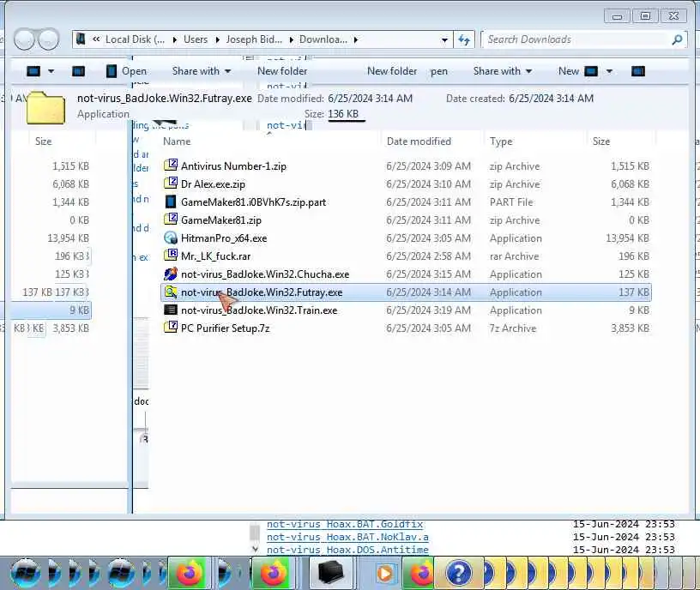
Task: Sort by the Size header right of Type
Action: 600,141
